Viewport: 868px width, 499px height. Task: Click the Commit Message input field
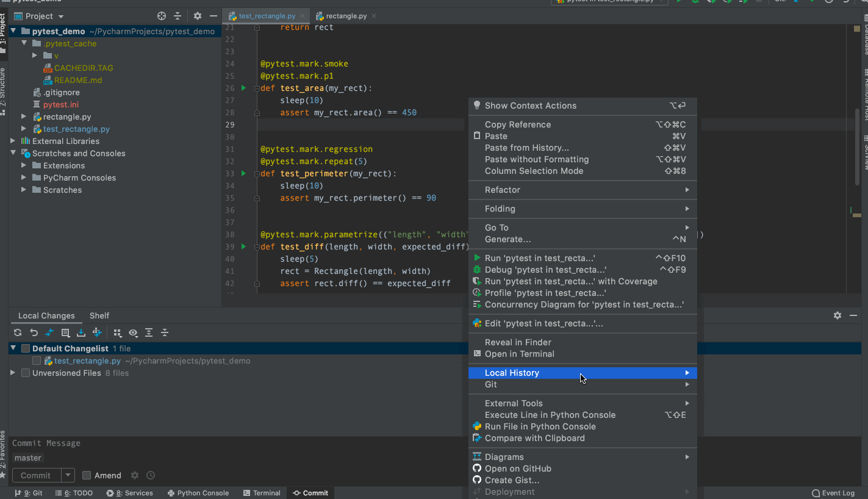point(238,443)
